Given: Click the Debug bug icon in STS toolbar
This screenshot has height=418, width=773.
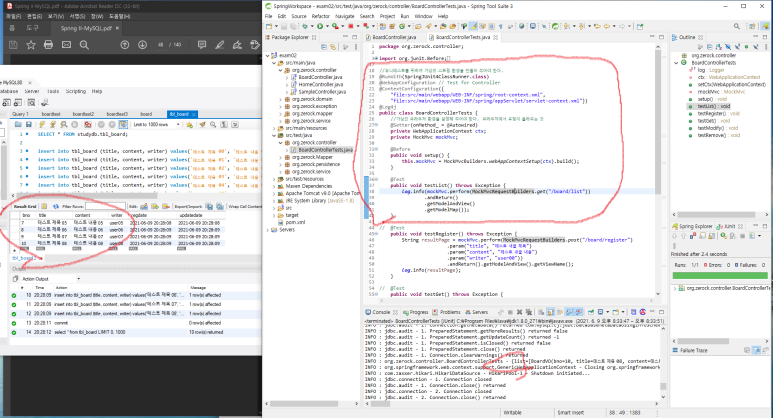Looking at the screenshot, I should coord(305,26).
